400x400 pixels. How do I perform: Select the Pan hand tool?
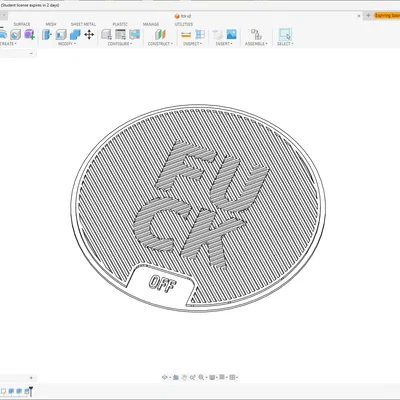pos(184,377)
